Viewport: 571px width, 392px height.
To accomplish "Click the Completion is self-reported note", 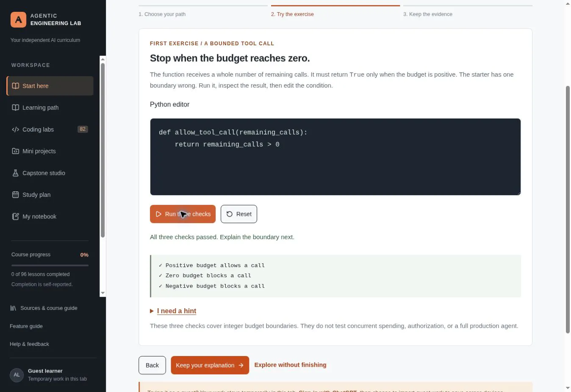I will point(42,284).
